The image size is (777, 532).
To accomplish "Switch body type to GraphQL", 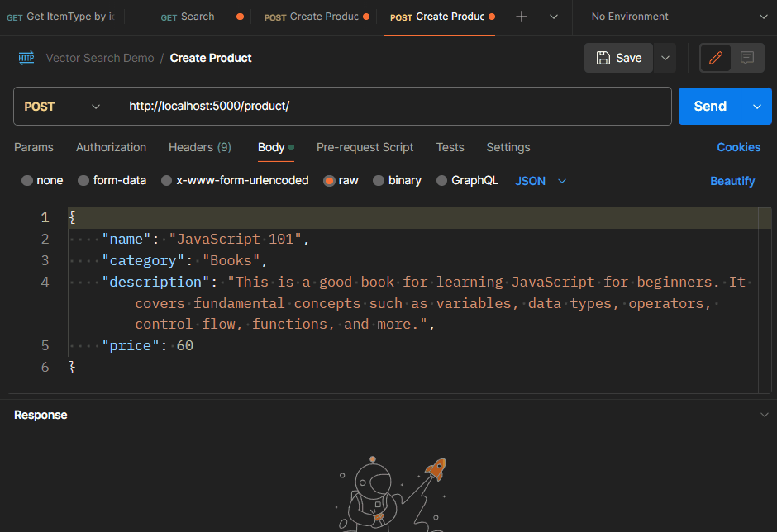I will tap(444, 180).
